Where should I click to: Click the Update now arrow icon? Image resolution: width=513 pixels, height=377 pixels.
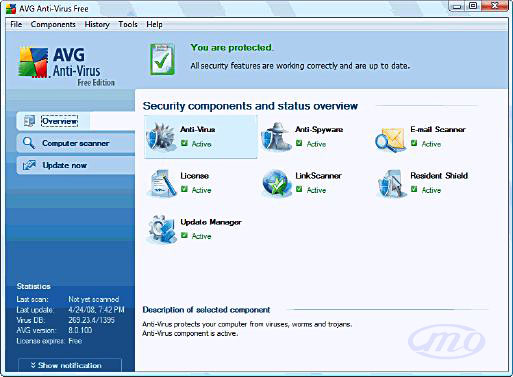[29, 165]
